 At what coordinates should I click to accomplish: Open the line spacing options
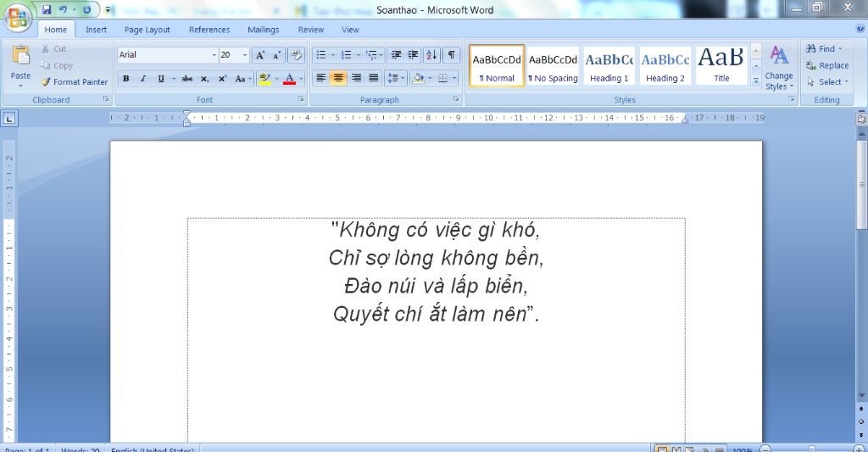pyautogui.click(x=396, y=78)
